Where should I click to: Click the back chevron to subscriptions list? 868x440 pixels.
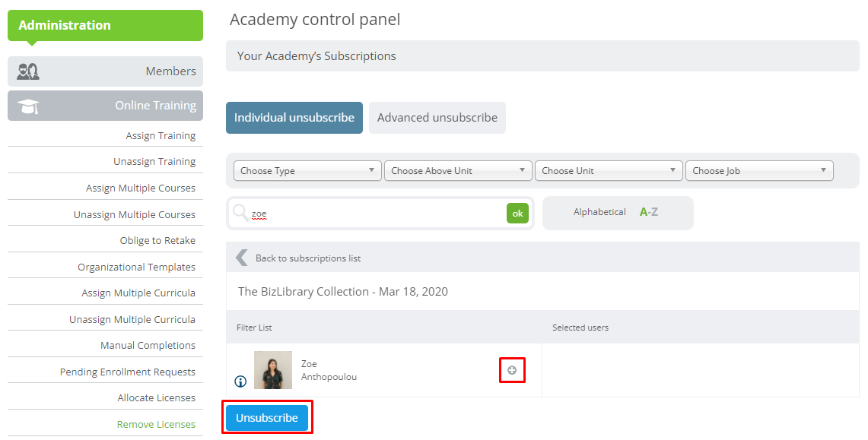[242, 258]
